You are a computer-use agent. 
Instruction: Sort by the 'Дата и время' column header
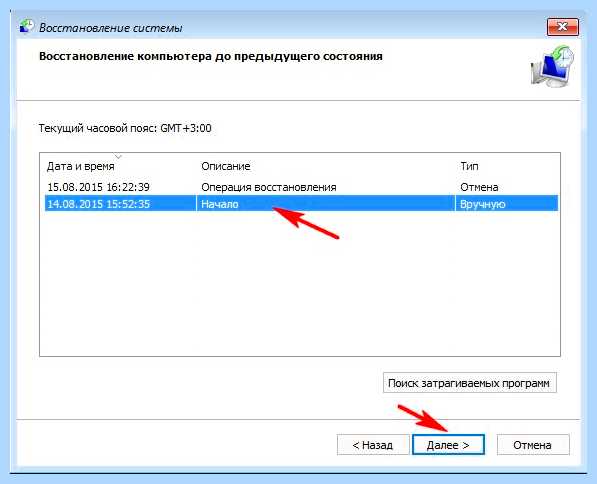[x=80, y=166]
